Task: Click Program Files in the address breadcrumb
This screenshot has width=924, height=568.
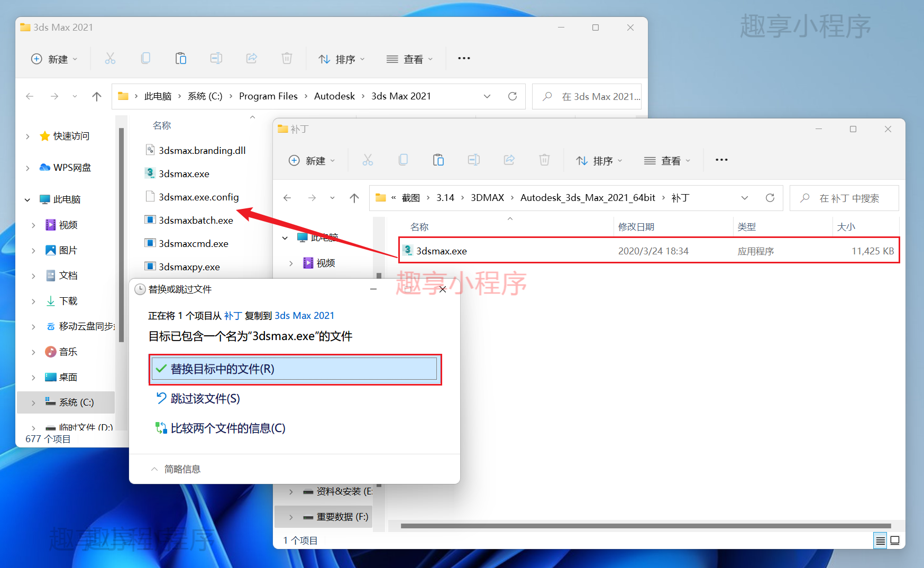Action: pos(268,96)
